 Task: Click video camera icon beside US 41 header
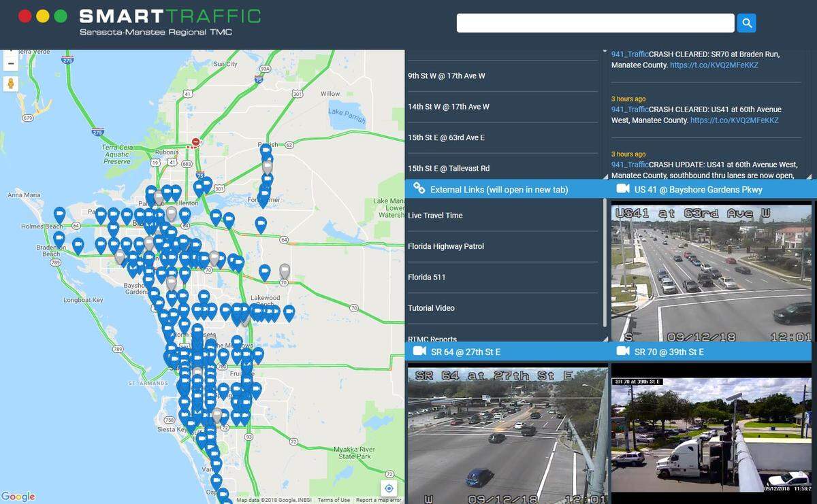pos(622,188)
